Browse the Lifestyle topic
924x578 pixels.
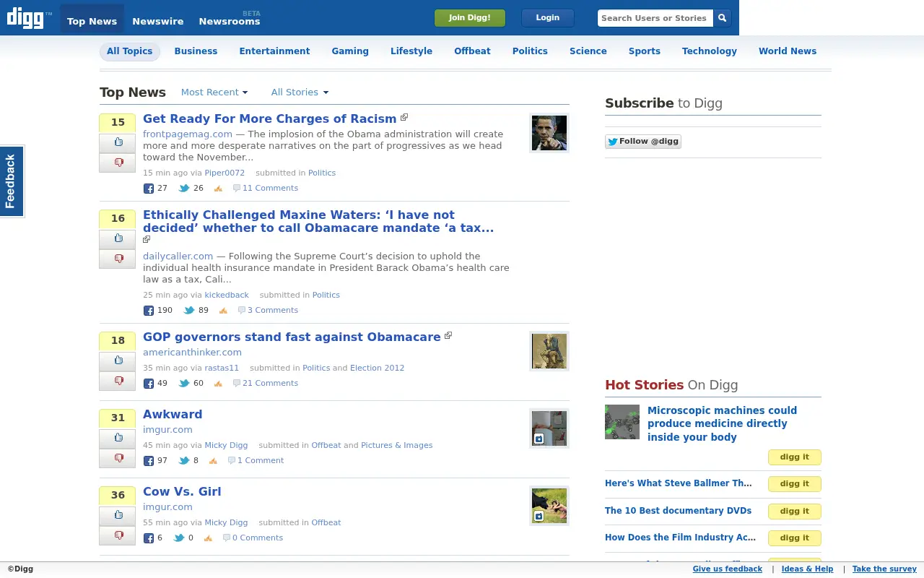411,51
